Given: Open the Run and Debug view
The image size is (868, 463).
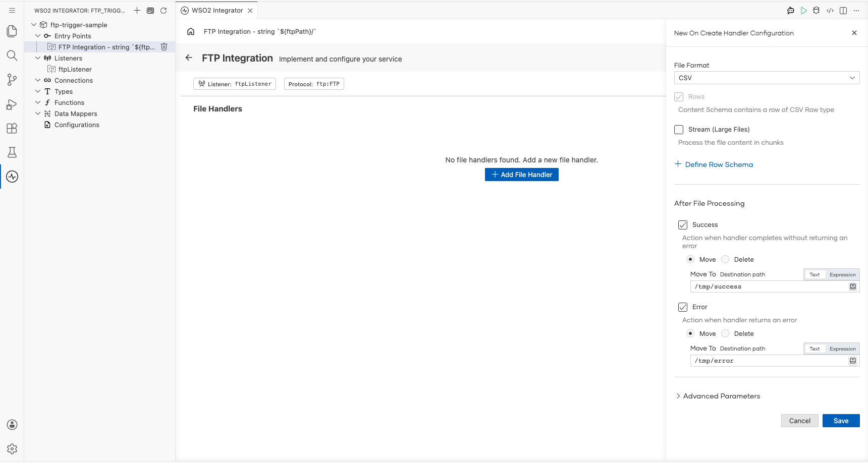Looking at the screenshot, I should pyautogui.click(x=12, y=104).
